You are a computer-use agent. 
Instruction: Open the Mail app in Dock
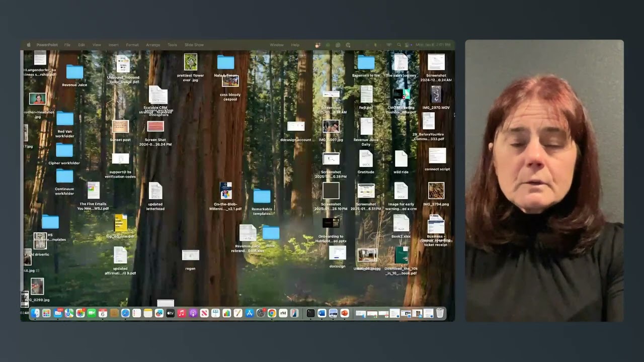[x=58, y=313]
